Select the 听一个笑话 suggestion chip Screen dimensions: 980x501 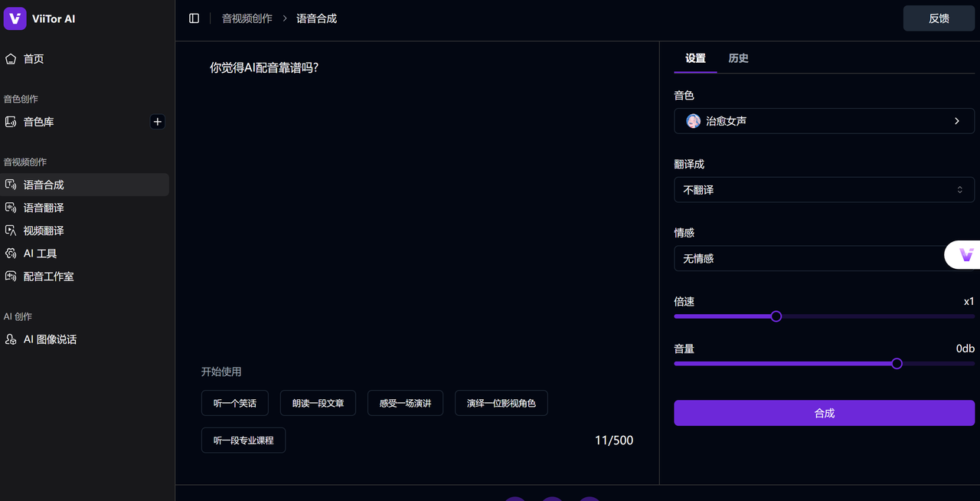(x=234, y=402)
